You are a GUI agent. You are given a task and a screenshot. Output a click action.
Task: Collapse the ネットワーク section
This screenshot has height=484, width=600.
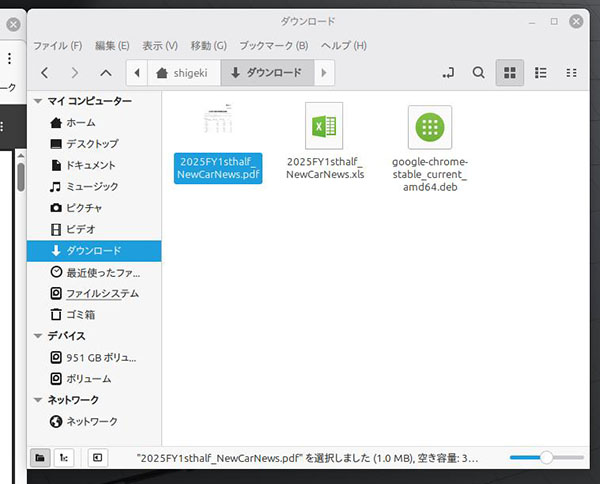[x=38, y=400]
